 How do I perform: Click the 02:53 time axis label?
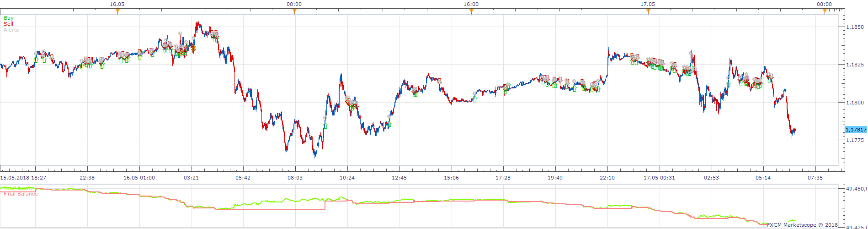click(x=711, y=178)
